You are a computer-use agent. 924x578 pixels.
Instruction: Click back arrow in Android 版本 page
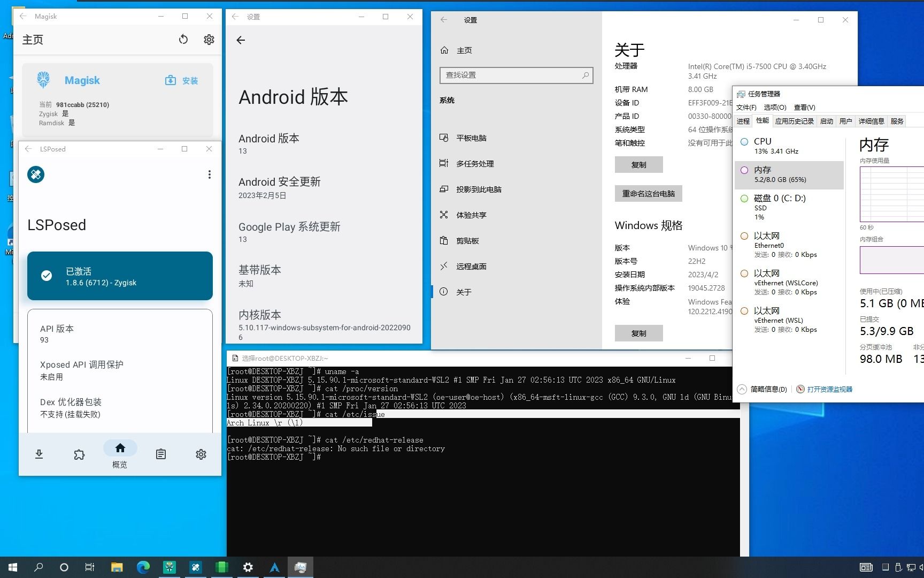pos(241,40)
